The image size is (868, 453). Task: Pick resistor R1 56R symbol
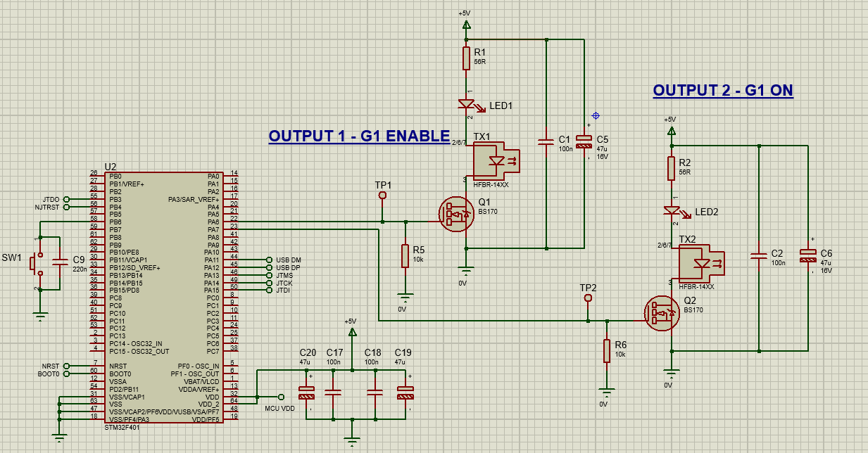coord(466,58)
